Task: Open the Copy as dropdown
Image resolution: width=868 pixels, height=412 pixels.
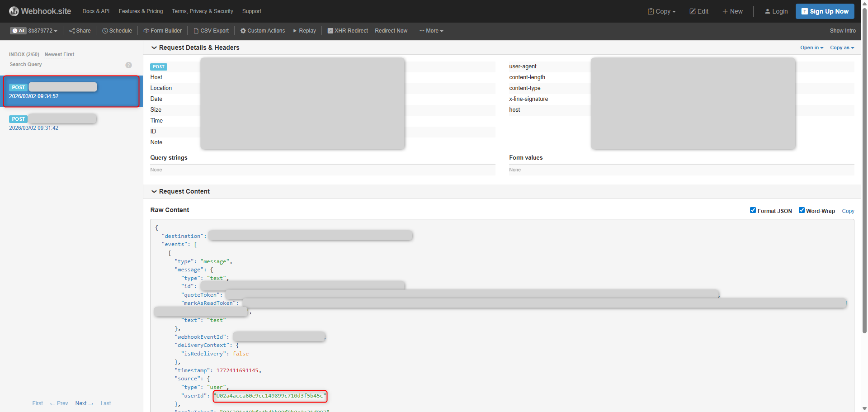Action: [841, 47]
